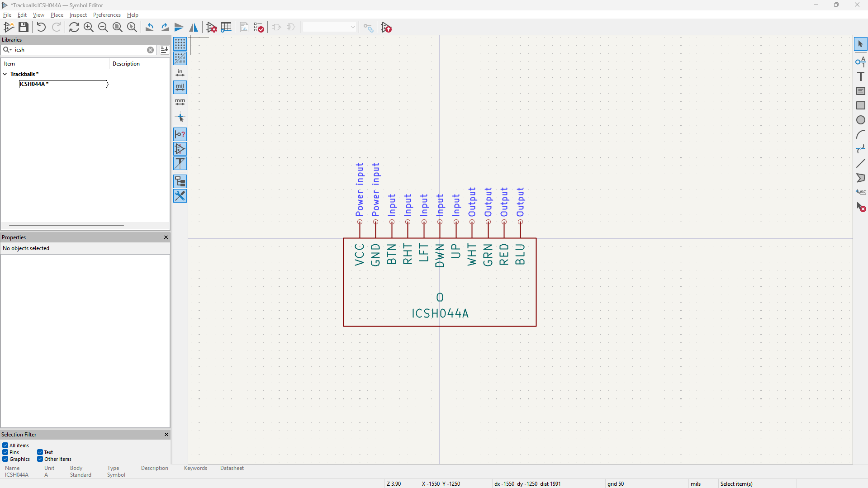This screenshot has width=868, height=488.
Task: Open the Place menu
Action: pyautogui.click(x=57, y=14)
